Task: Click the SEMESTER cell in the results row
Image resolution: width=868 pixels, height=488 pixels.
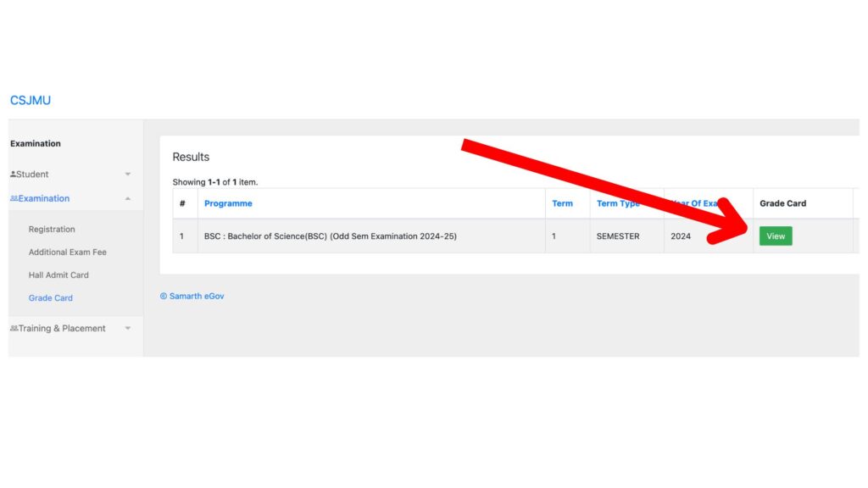Action: tap(618, 236)
